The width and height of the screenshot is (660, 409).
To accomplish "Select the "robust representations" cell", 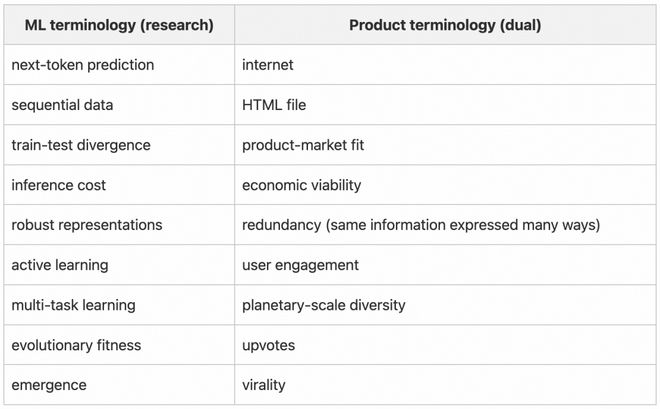I will 87,225.
